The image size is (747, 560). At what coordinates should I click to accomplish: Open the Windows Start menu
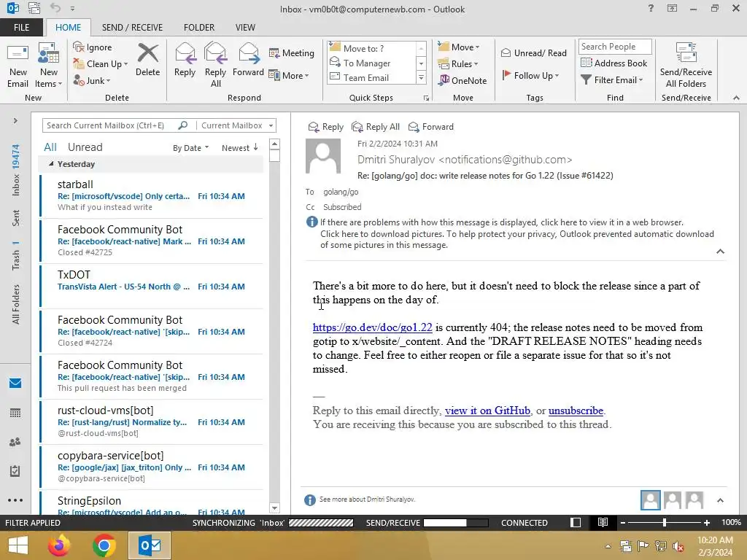tap(18, 545)
